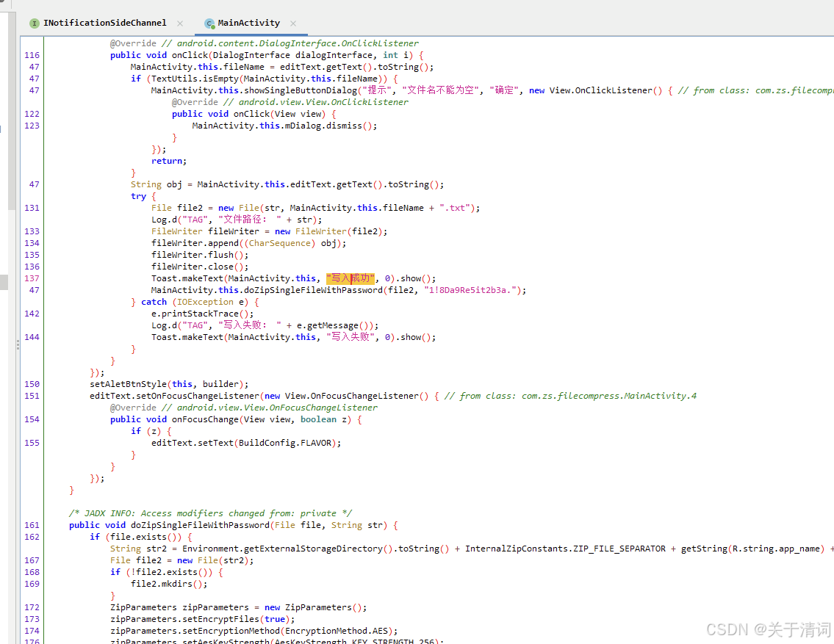This screenshot has height=644, width=834.
Task: Click line number 116 in gutter
Action: [32, 55]
